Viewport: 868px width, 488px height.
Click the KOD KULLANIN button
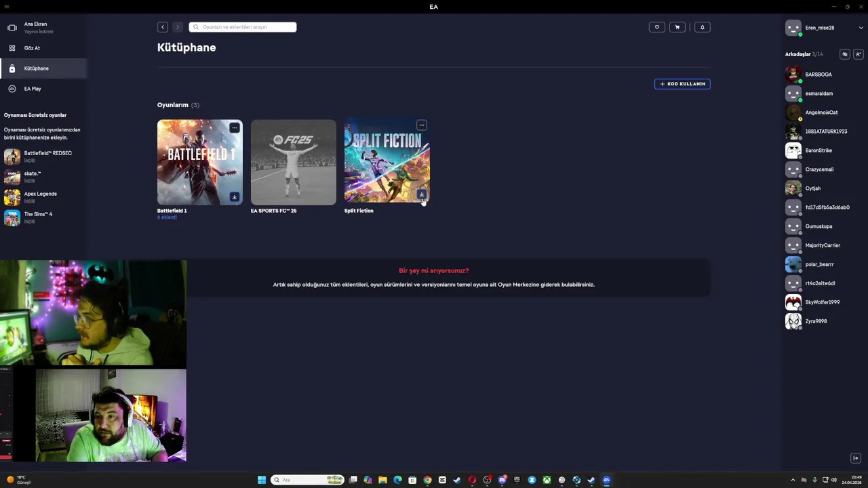coord(682,84)
